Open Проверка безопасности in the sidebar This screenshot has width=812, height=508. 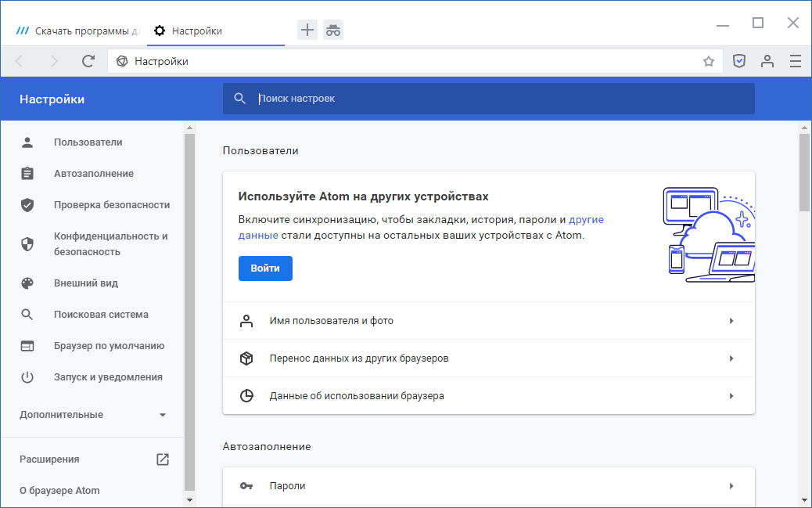tap(112, 205)
